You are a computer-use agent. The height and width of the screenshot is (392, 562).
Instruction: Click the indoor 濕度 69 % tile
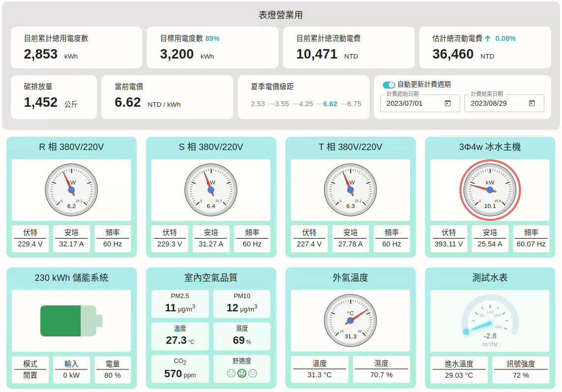242,336
